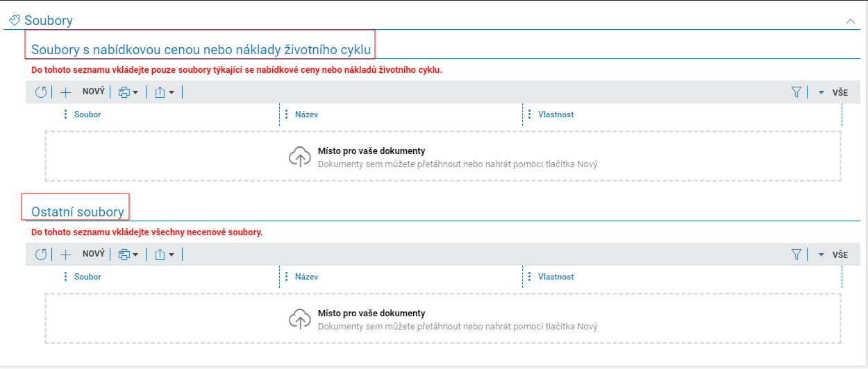Click filter icon in Ostatní soubory toolbar
This screenshot has width=868, height=369.
coord(796,255)
